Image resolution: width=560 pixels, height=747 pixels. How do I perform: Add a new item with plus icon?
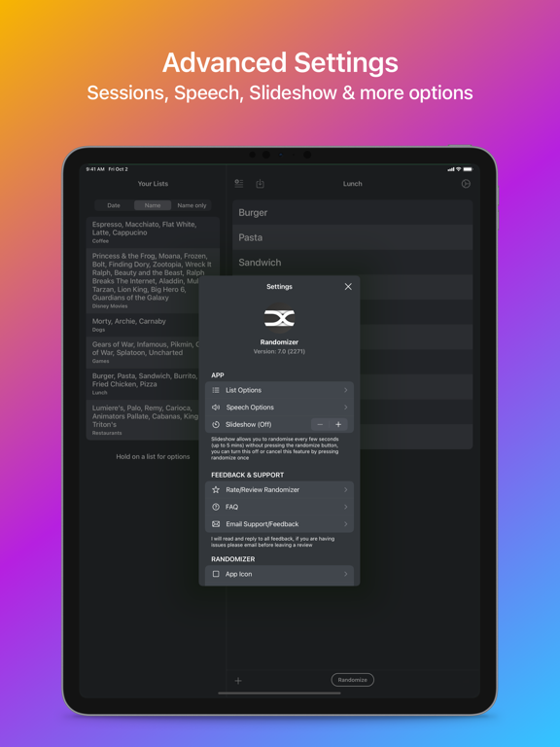point(238,681)
